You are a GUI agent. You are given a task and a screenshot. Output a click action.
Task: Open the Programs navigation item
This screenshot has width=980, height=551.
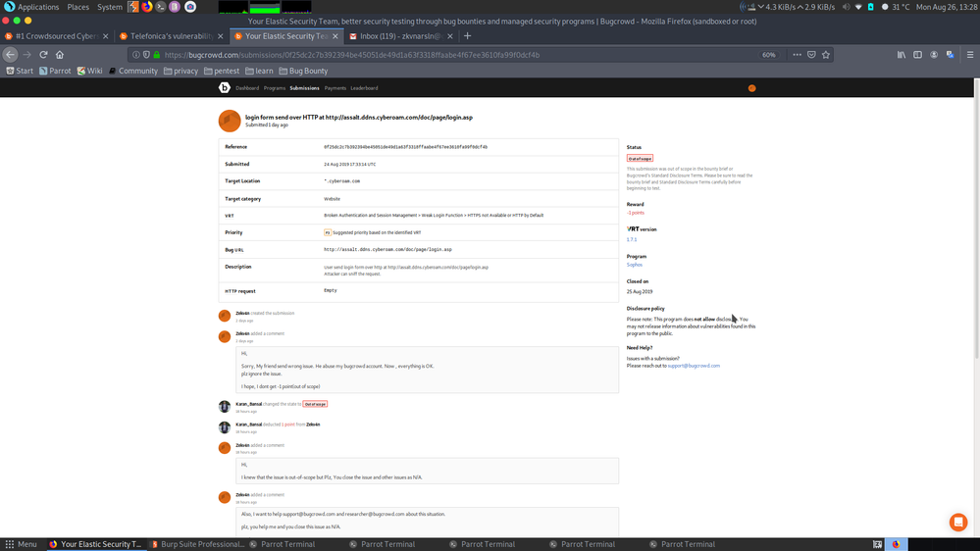(275, 88)
